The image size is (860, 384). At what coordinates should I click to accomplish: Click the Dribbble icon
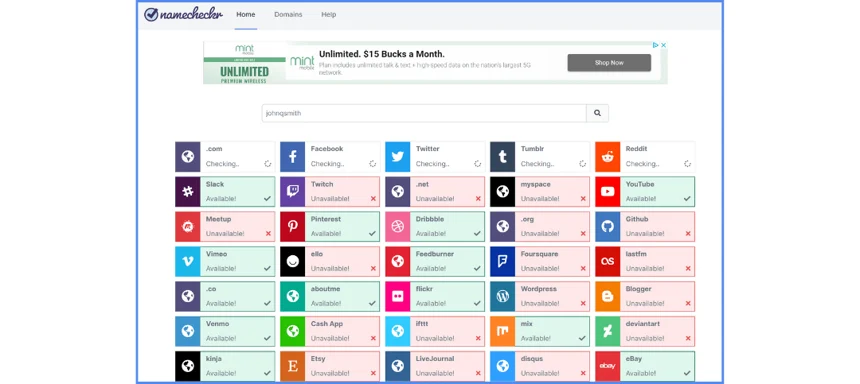pyautogui.click(x=398, y=227)
